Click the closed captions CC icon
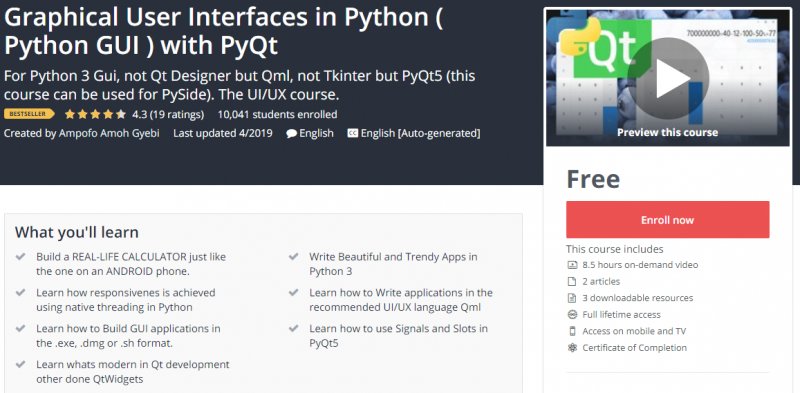Screen dimensions: 800x393 coord(352,133)
